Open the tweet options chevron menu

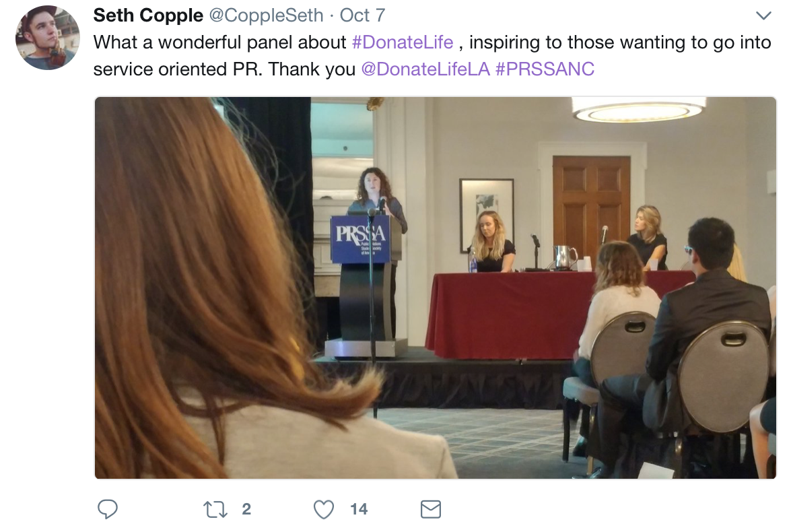(x=763, y=15)
